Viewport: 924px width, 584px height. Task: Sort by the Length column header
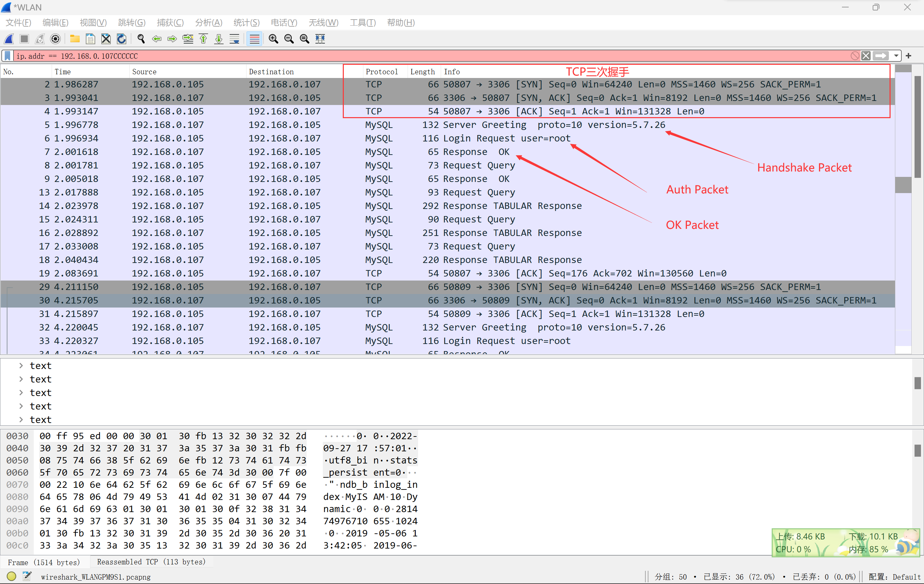tap(424, 72)
